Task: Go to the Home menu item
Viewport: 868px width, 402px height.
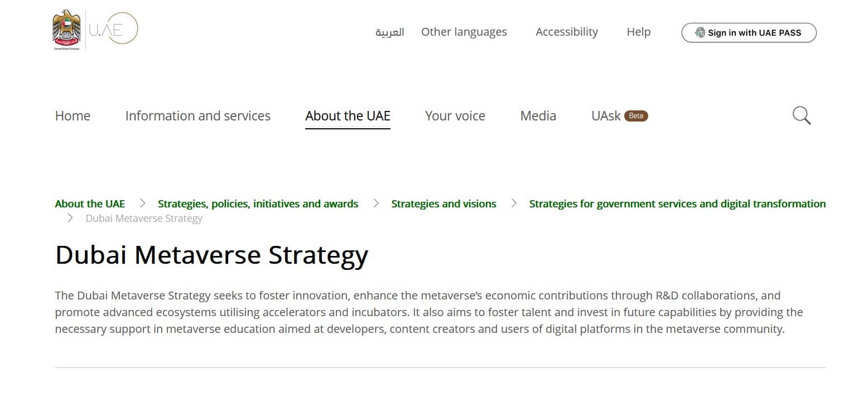Action: pyautogui.click(x=73, y=116)
